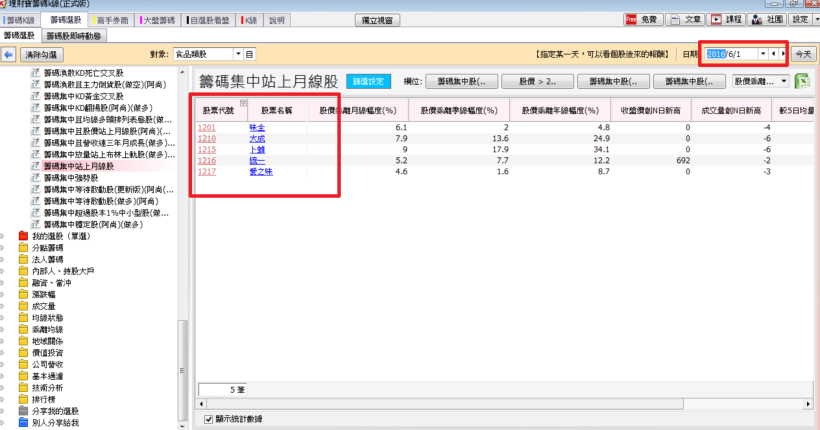Sort by the 成交量創N日新高 column header

click(x=731, y=110)
